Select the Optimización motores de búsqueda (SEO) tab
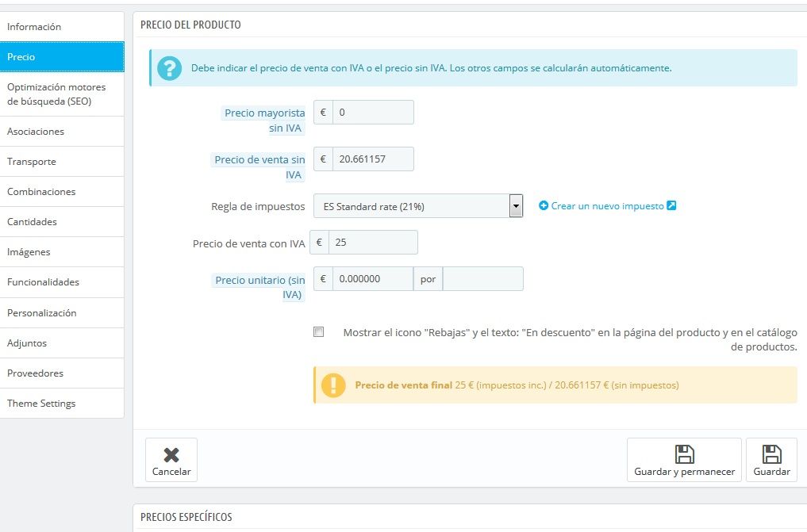The height and width of the screenshot is (532, 807). click(62, 94)
